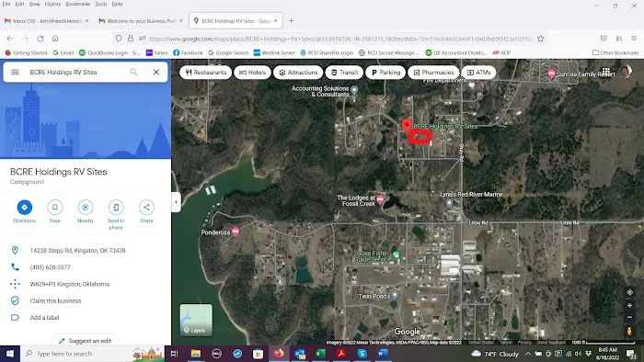Click The Lodges at Fossil Creek pin
Image resolution: width=644 pixels, height=362 pixels.
[380, 200]
